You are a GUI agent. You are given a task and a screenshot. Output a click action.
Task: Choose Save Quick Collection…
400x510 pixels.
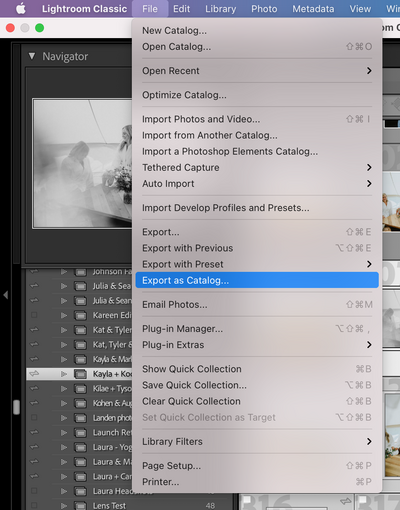[x=257, y=385]
